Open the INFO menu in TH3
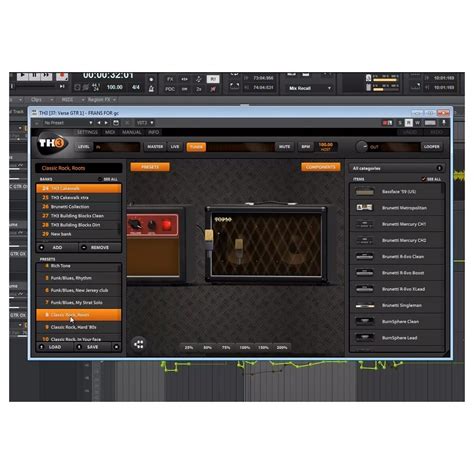Screen dimensions: 474x474 (x=154, y=132)
